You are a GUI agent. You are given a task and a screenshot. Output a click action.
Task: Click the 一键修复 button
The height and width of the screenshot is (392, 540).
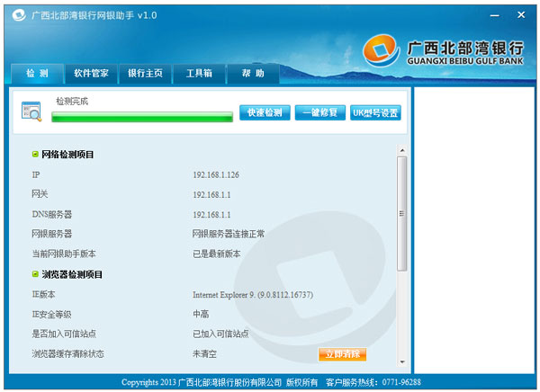pyautogui.click(x=319, y=112)
